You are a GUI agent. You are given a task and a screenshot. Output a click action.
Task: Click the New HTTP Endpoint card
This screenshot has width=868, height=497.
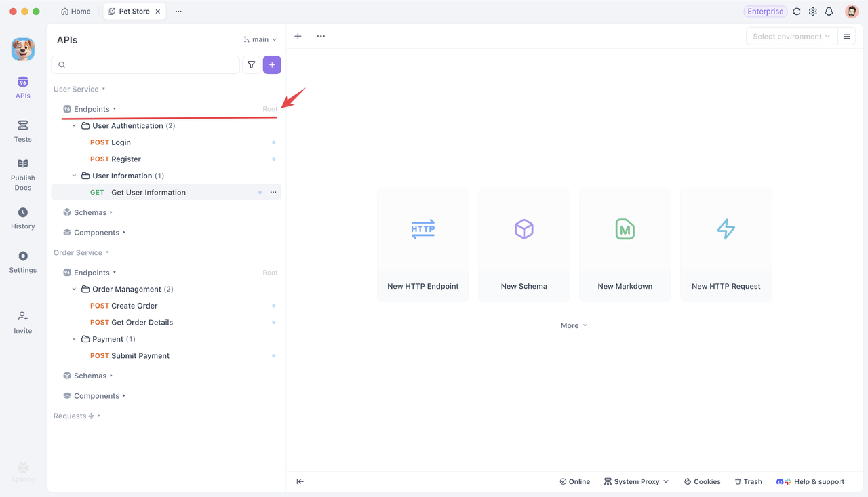point(422,244)
